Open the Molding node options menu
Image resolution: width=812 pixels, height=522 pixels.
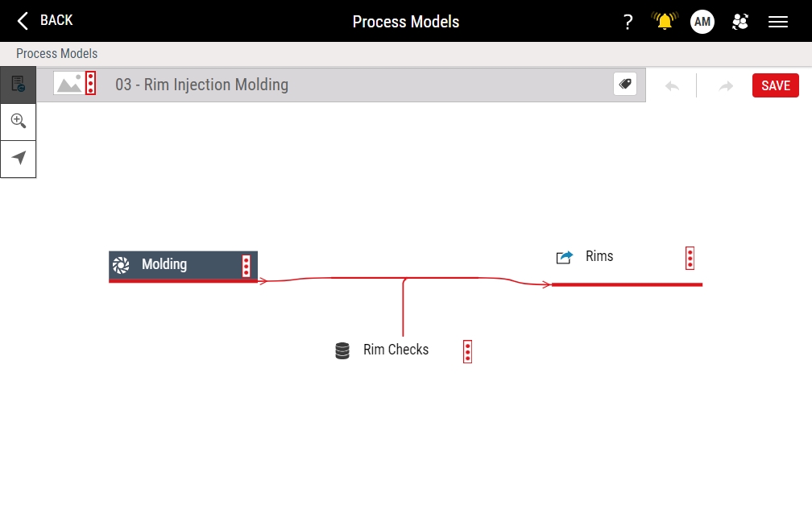pos(246,266)
